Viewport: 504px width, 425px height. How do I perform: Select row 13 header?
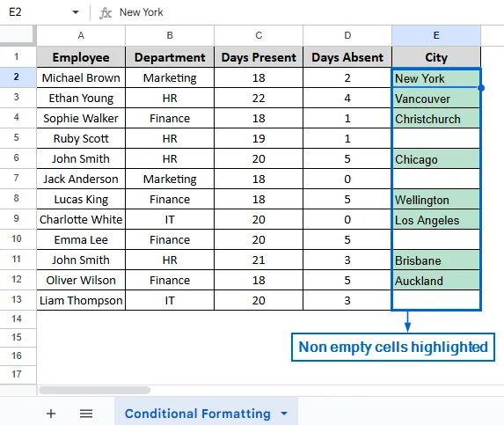[x=17, y=300]
